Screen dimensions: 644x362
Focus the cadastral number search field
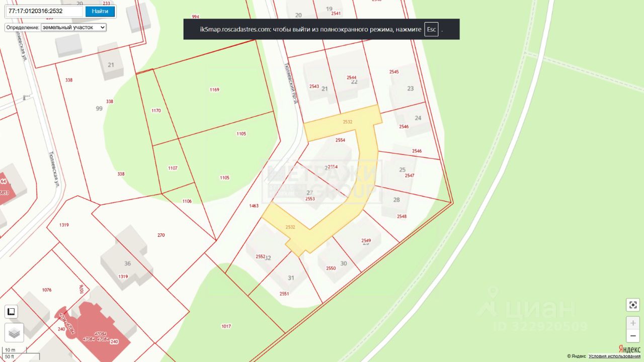[45, 11]
